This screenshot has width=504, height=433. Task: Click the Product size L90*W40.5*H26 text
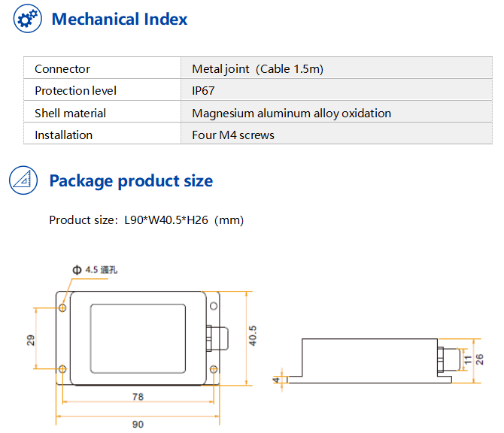[x=147, y=220]
